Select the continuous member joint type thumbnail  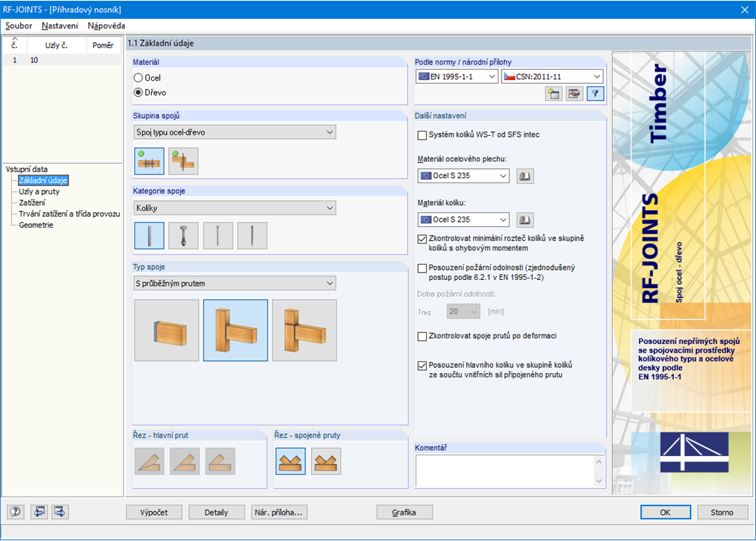pos(236,330)
